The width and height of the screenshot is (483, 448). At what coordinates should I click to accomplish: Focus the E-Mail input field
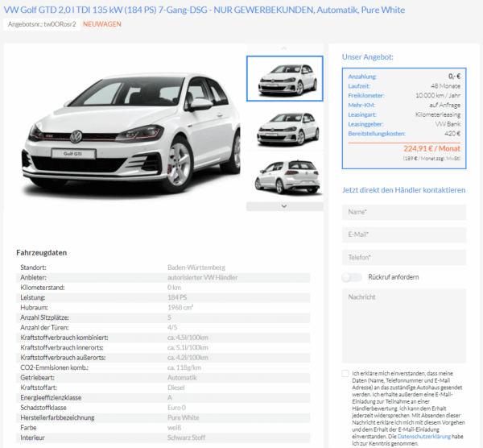404,234
